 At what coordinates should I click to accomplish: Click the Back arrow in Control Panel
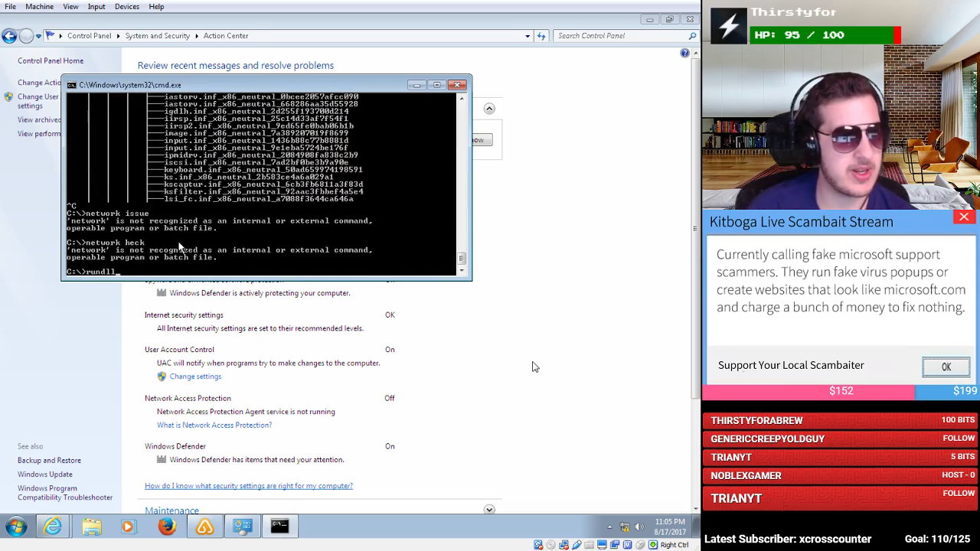click(9, 36)
